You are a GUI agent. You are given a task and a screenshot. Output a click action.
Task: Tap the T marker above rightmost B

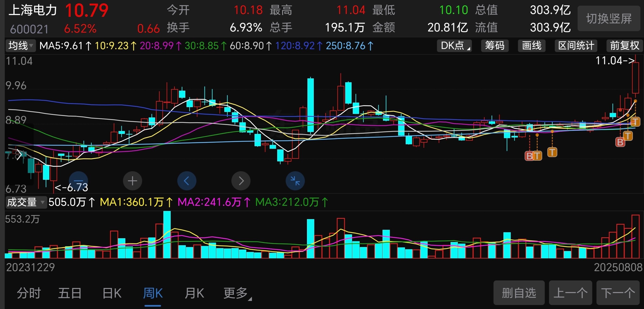pyautogui.click(x=628, y=136)
